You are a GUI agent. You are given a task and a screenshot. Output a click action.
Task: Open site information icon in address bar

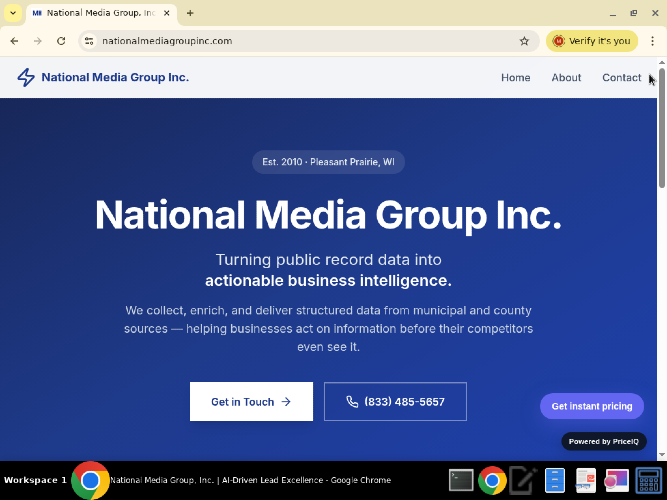click(89, 41)
